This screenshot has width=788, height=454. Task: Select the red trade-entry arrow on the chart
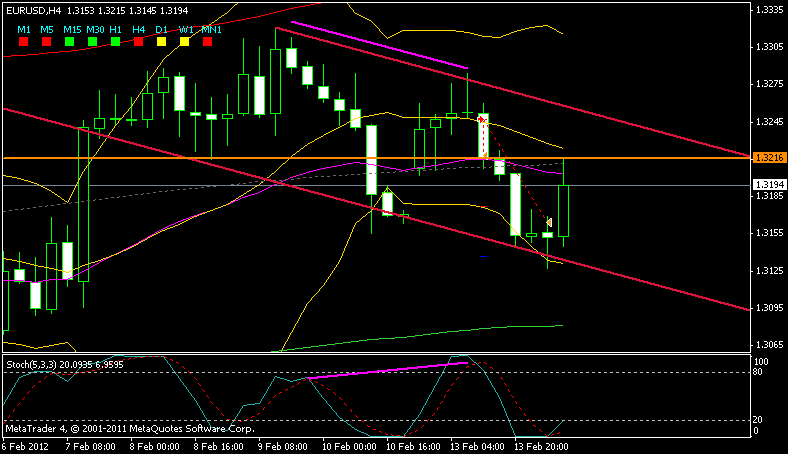tap(482, 119)
